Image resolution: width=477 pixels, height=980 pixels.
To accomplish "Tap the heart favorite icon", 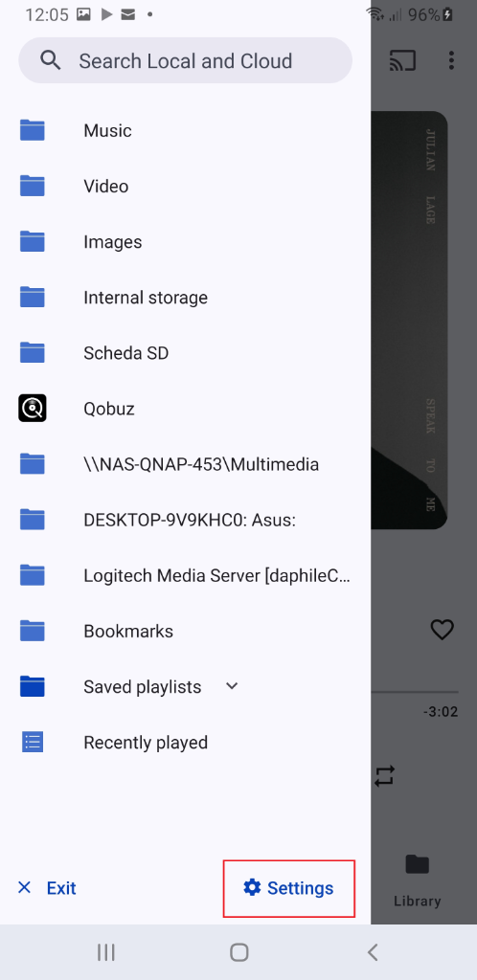I will (x=443, y=630).
